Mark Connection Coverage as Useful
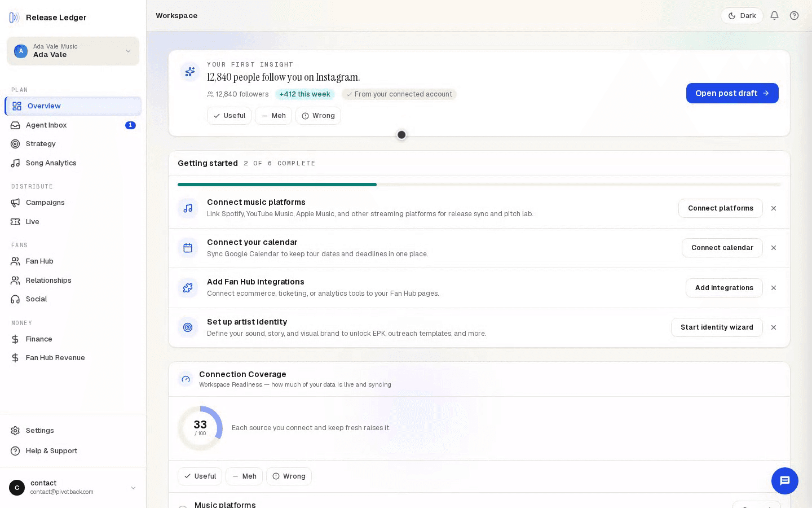 coord(200,476)
